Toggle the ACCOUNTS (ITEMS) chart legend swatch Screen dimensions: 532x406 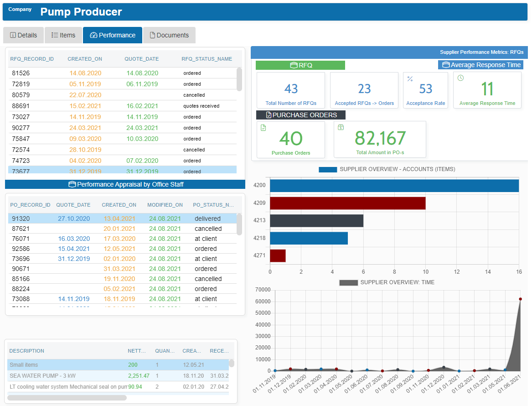328,169
